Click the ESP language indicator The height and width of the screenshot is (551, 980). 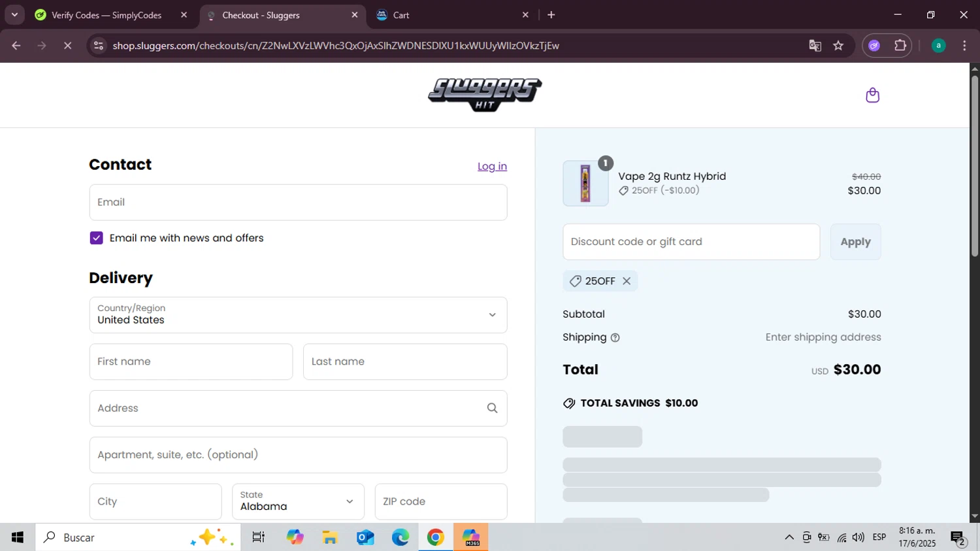point(879,537)
